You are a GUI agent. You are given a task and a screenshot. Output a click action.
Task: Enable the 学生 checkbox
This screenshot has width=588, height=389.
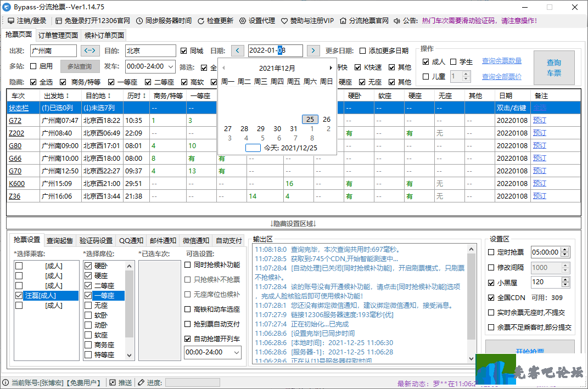tap(453, 61)
